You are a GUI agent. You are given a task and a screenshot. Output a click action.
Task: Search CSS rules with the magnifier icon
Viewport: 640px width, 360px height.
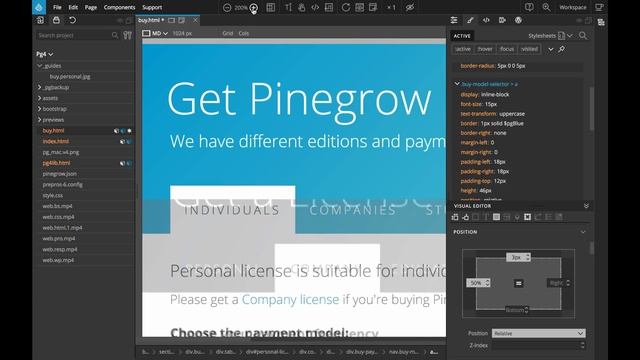[x=583, y=36]
